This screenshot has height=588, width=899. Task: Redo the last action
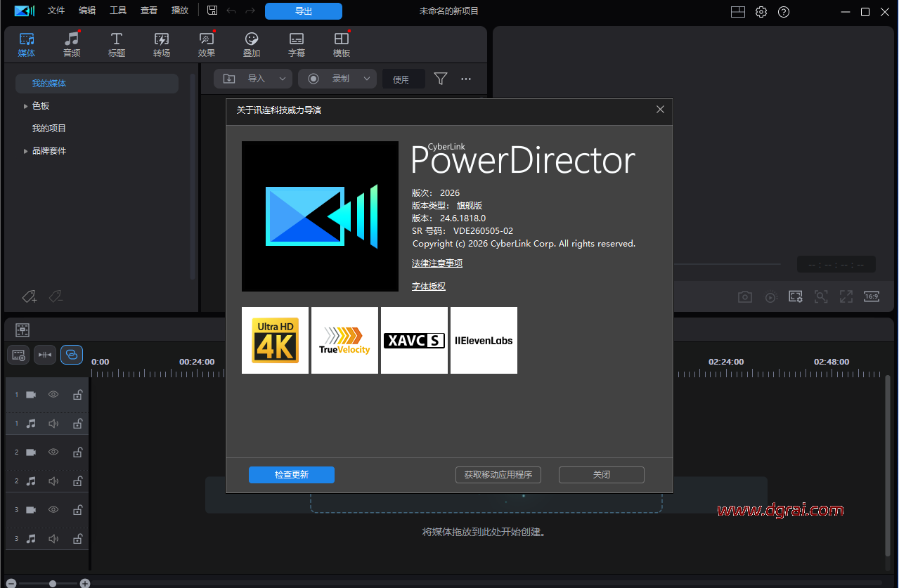coord(250,11)
